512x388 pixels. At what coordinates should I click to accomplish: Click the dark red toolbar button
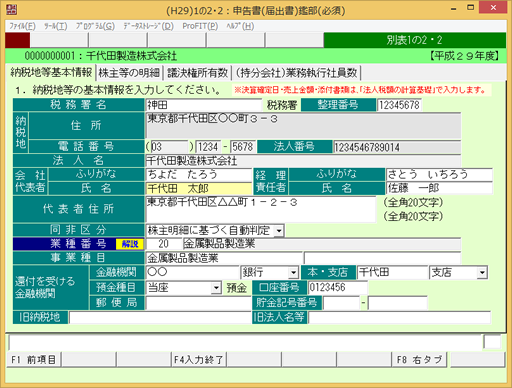point(18,40)
